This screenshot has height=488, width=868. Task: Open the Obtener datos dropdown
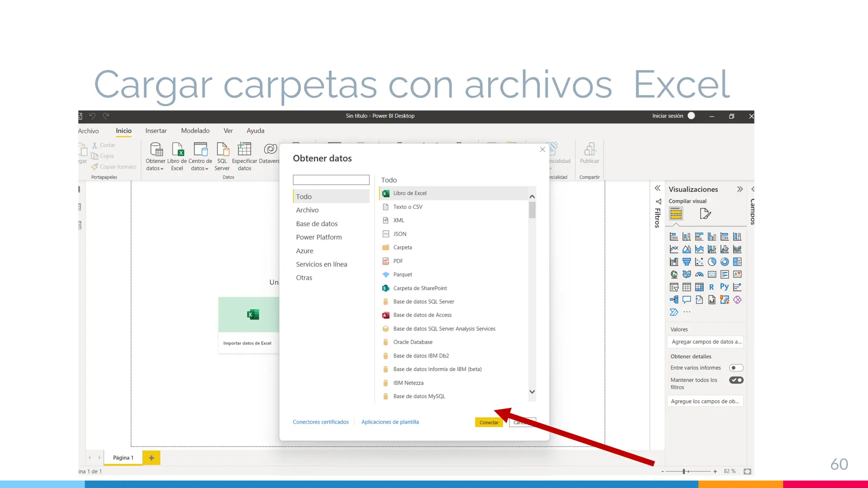[x=155, y=156]
